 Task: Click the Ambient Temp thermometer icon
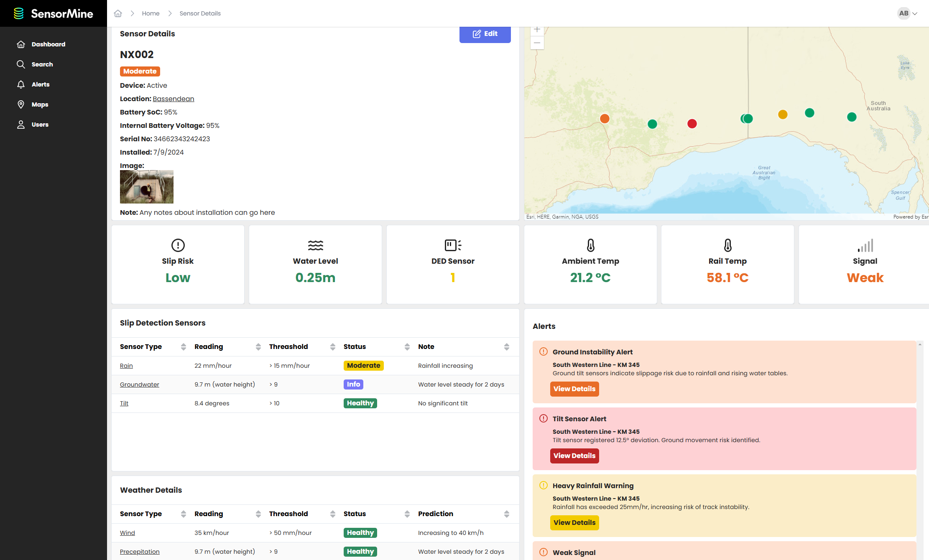point(590,245)
